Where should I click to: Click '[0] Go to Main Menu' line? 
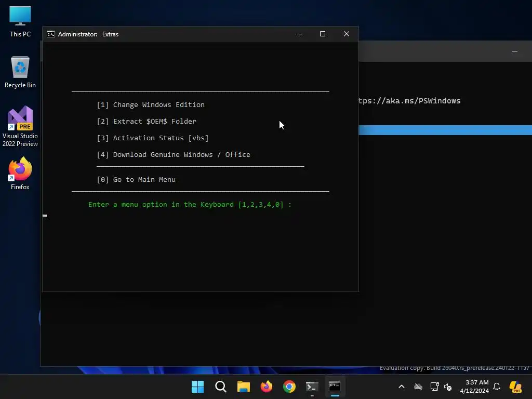point(136,179)
